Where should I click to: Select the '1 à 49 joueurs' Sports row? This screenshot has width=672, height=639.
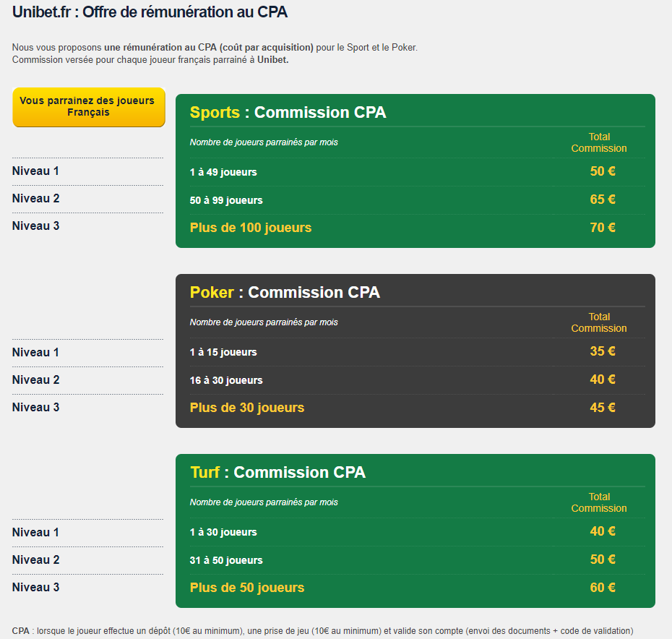tap(223, 172)
